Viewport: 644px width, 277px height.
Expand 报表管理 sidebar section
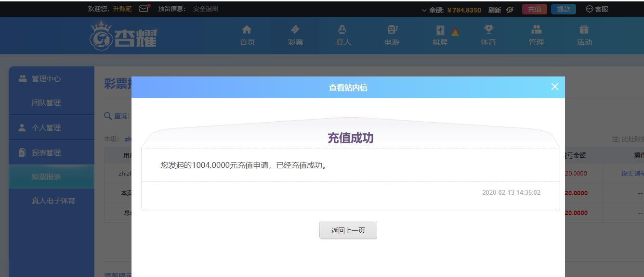pos(52,152)
